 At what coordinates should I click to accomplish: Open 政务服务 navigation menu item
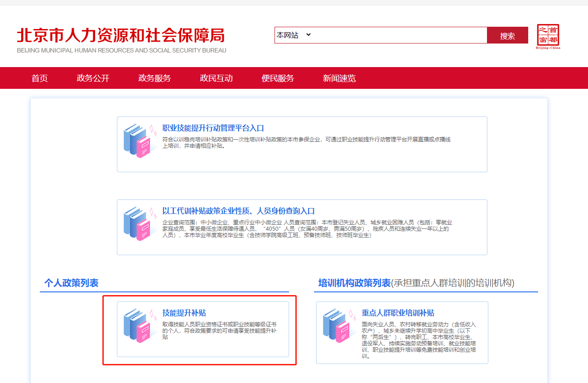pyautogui.click(x=154, y=78)
